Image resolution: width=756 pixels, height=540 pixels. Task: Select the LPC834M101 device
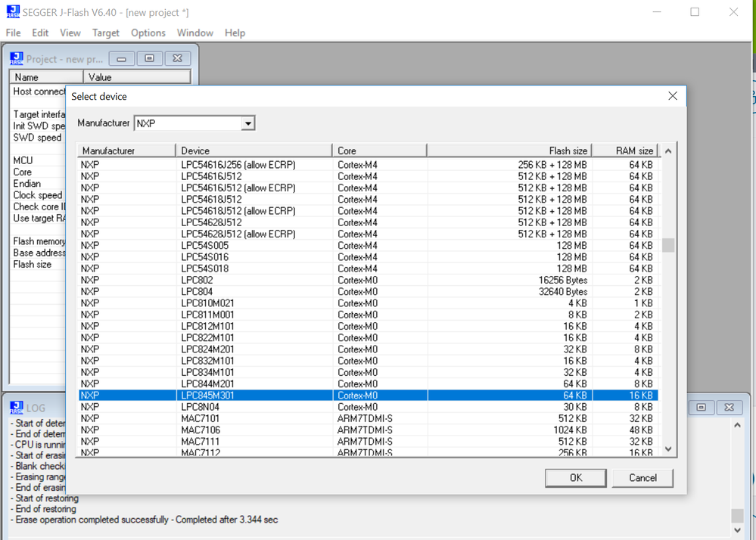click(x=369, y=372)
